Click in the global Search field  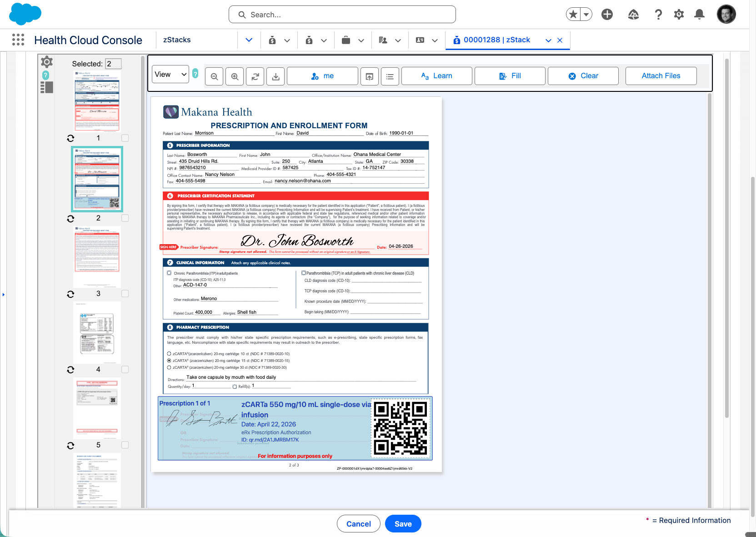[x=342, y=15]
